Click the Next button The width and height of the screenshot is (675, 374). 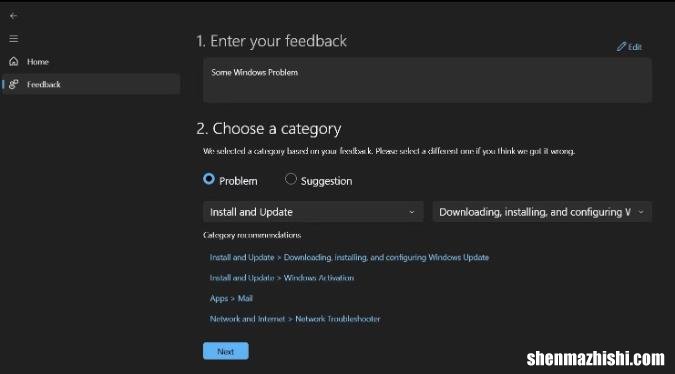(226, 351)
